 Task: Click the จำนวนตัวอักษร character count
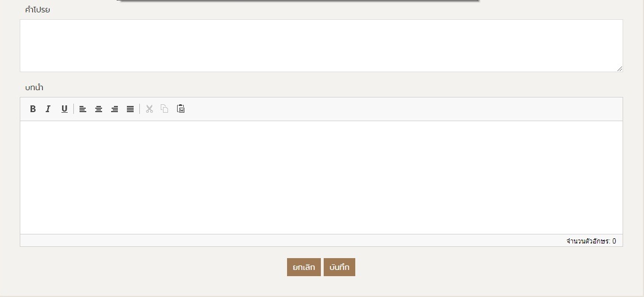(x=590, y=241)
